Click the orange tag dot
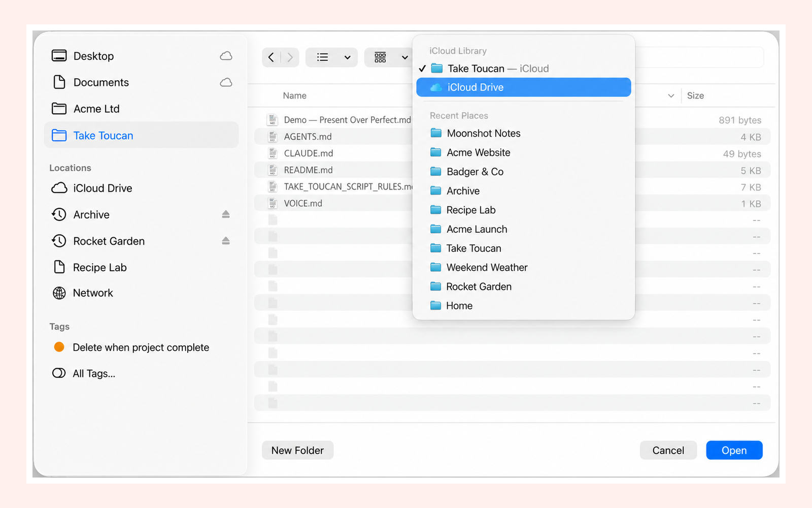This screenshot has height=508, width=812. [x=59, y=347]
